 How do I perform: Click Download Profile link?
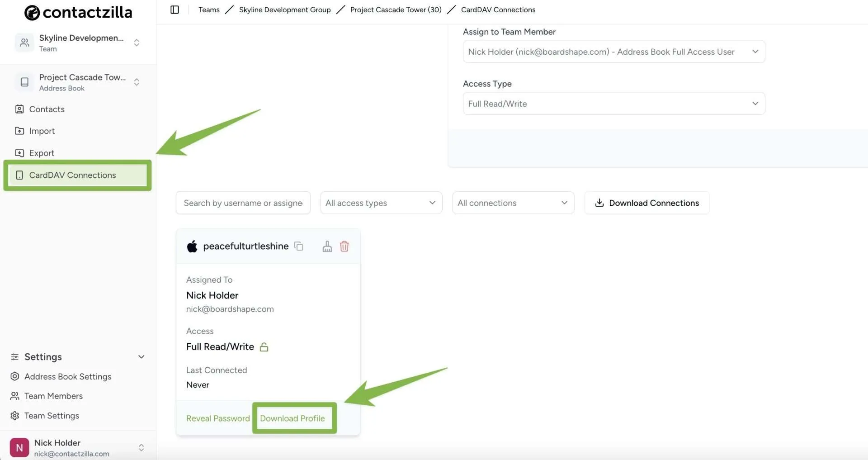(x=292, y=418)
